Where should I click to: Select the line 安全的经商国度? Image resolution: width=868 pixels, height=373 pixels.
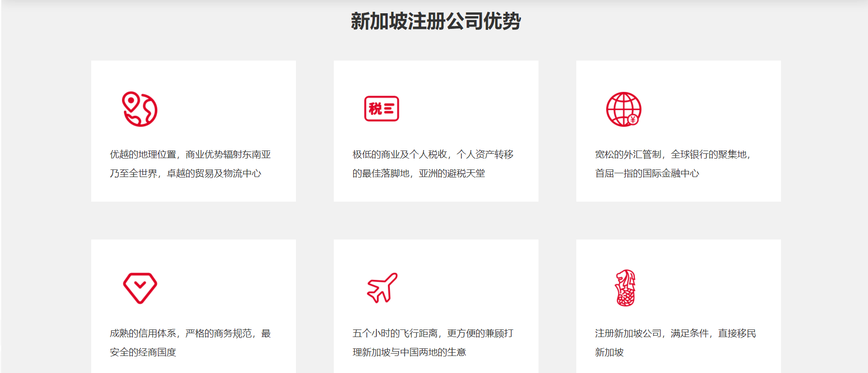point(143,352)
